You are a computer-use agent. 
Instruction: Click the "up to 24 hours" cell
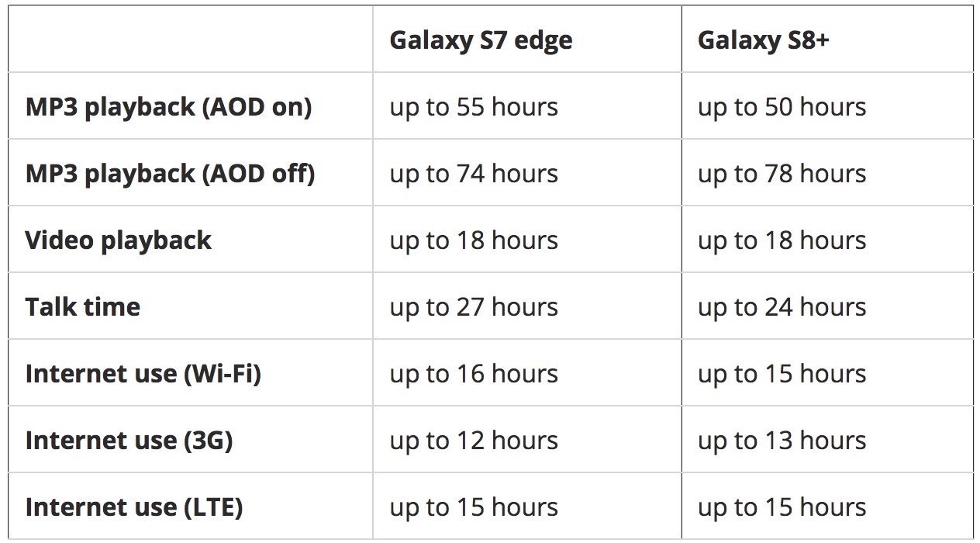[782, 307]
